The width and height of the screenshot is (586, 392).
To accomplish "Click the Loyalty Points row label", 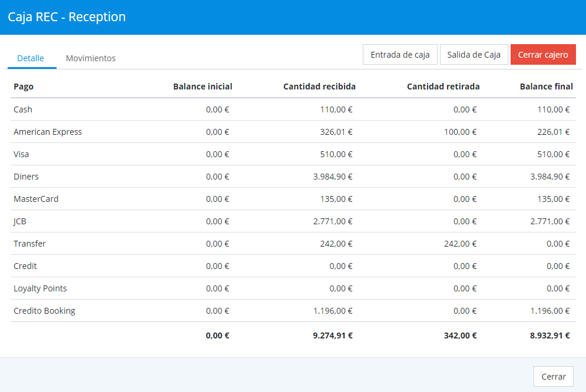I will pyautogui.click(x=40, y=288).
